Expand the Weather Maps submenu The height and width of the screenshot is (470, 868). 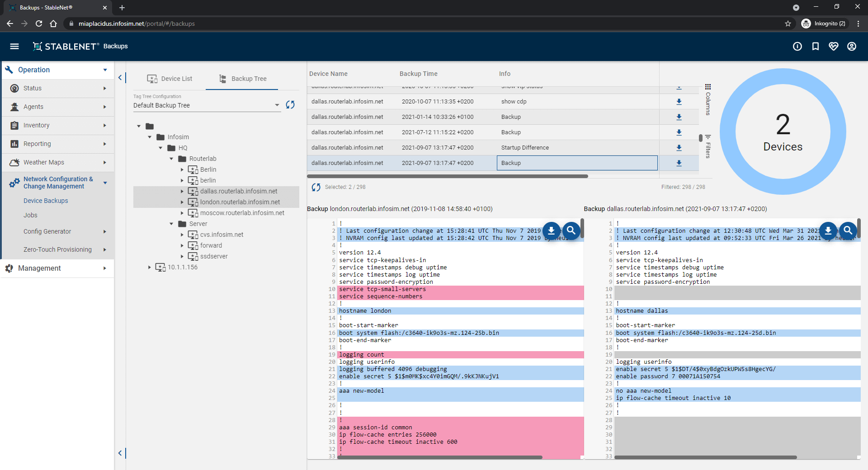tap(58, 162)
